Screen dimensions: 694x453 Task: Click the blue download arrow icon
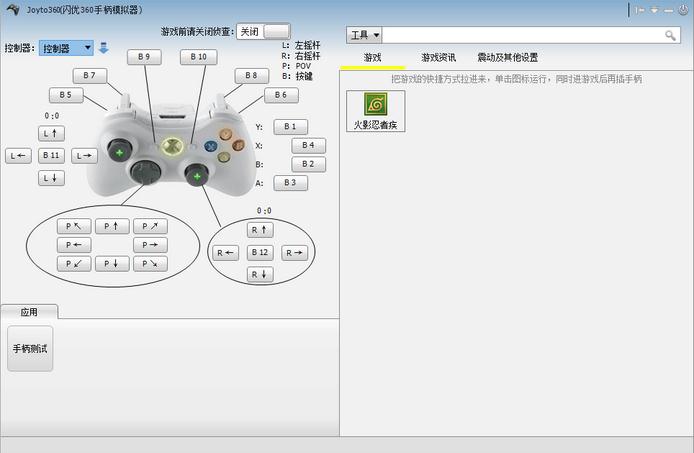[x=104, y=48]
